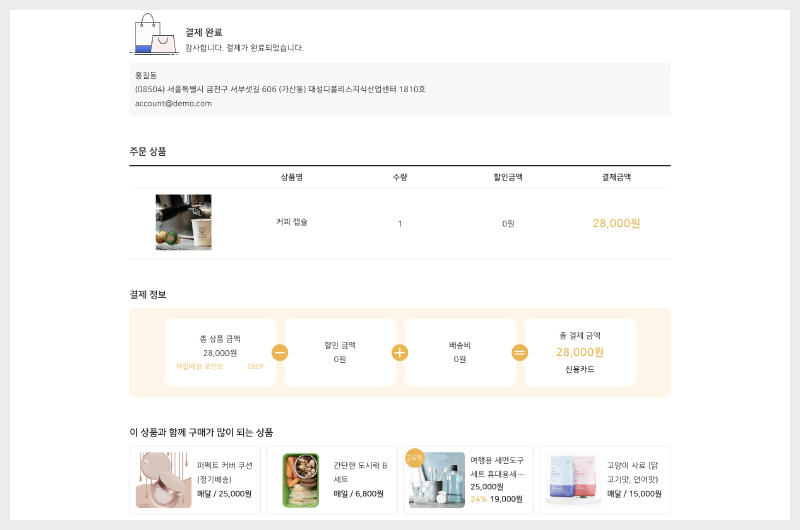
Task: Click the 24% discount badge
Action: tap(414, 458)
